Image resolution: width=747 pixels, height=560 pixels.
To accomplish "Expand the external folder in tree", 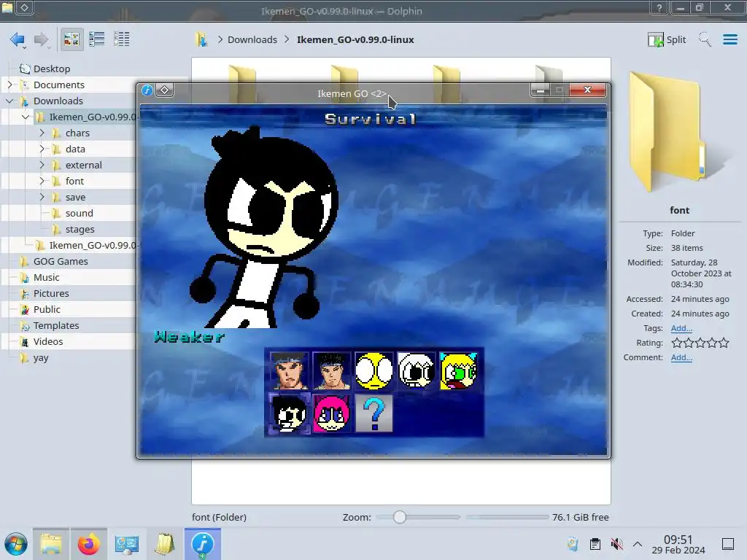I will coord(42,165).
